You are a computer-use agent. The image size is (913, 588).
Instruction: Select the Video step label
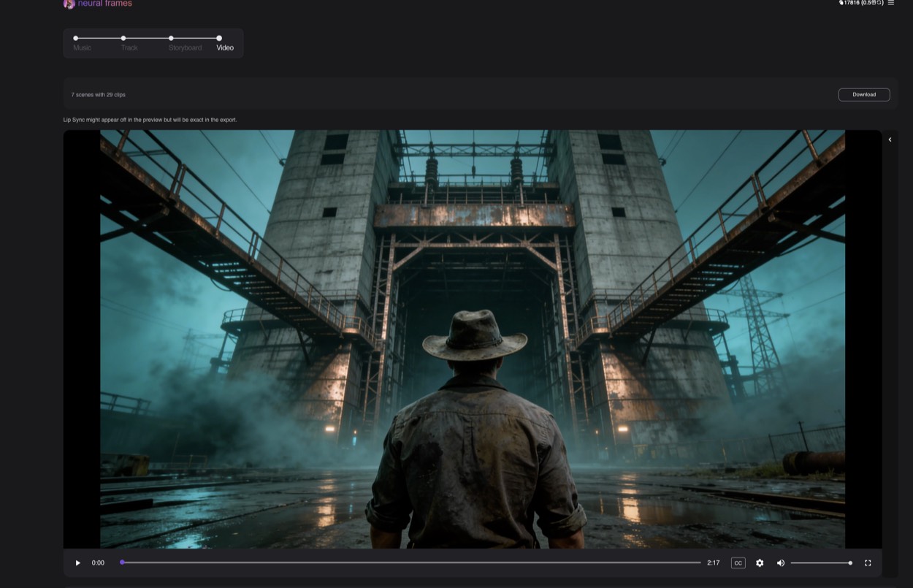[x=225, y=47]
